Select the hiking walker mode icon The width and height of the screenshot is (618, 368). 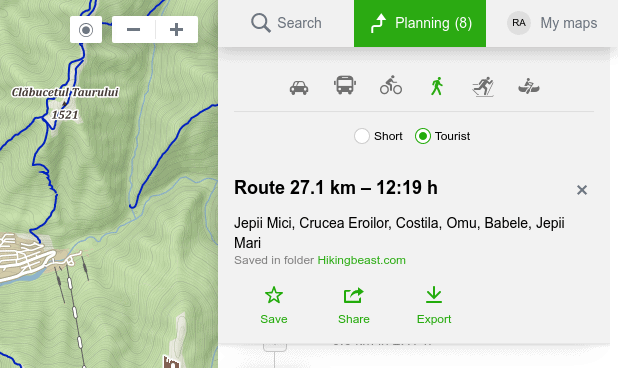click(437, 86)
